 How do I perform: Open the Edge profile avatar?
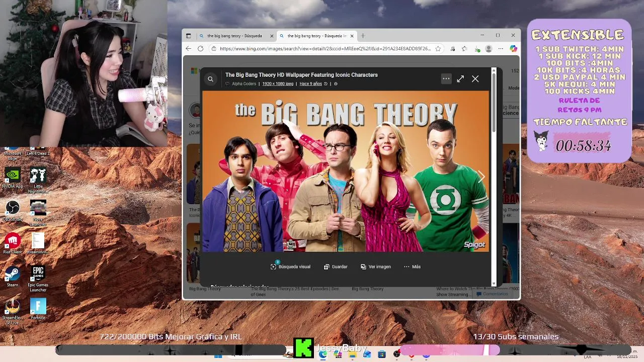(x=489, y=49)
